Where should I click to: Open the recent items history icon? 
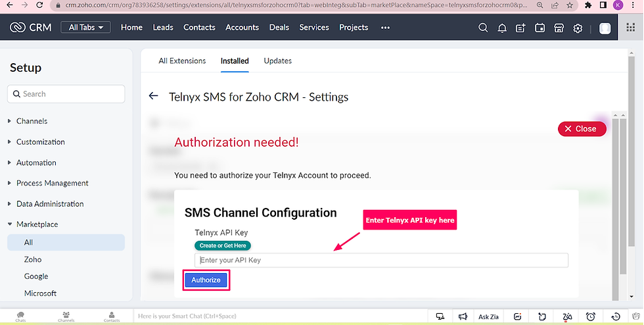(615, 316)
